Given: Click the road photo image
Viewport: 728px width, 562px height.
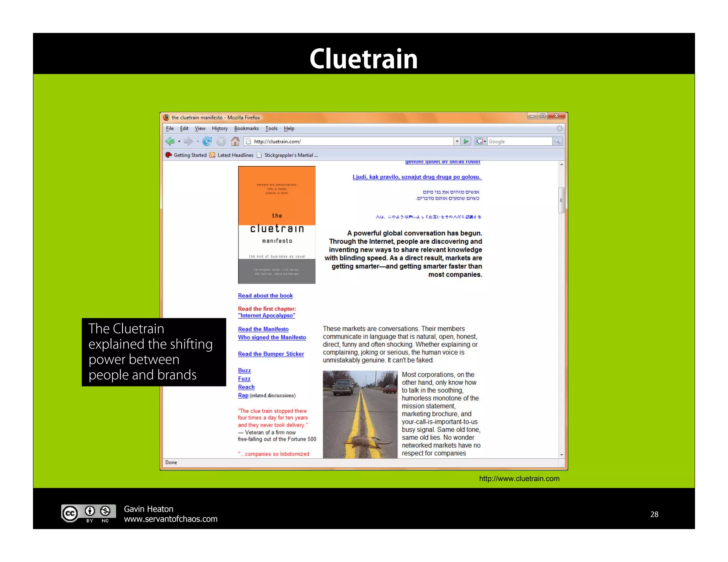Looking at the screenshot, I should [x=360, y=414].
